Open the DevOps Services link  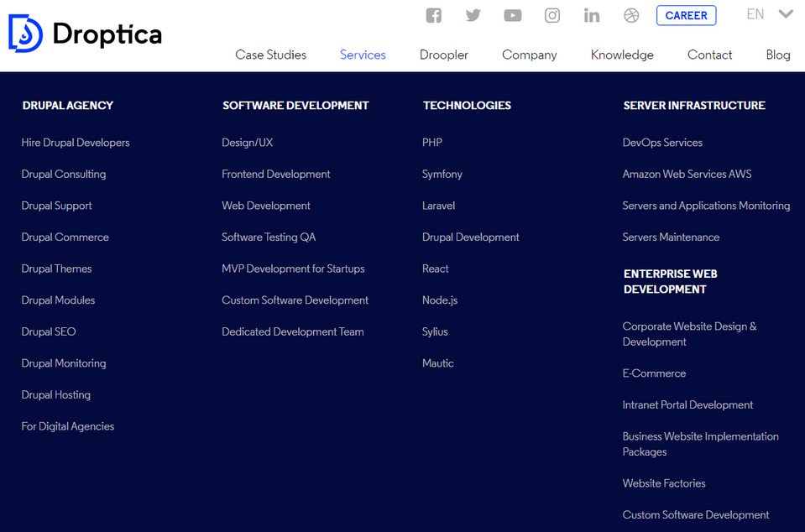click(662, 143)
